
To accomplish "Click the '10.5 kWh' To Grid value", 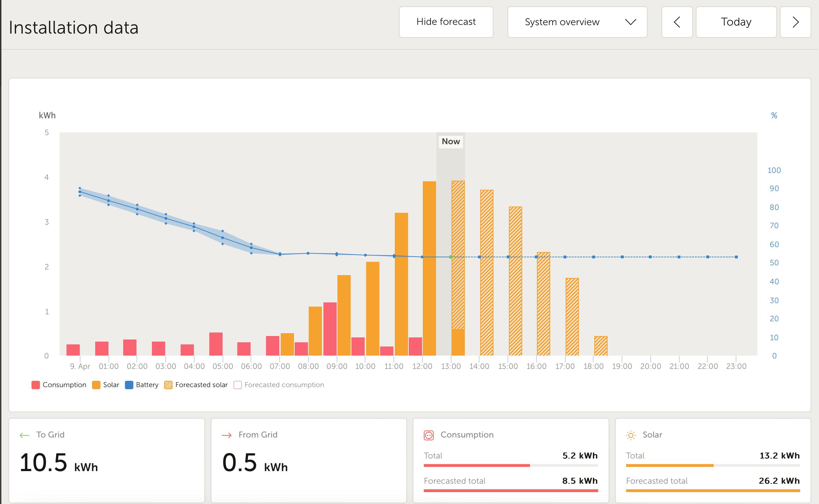I will click(x=59, y=463).
